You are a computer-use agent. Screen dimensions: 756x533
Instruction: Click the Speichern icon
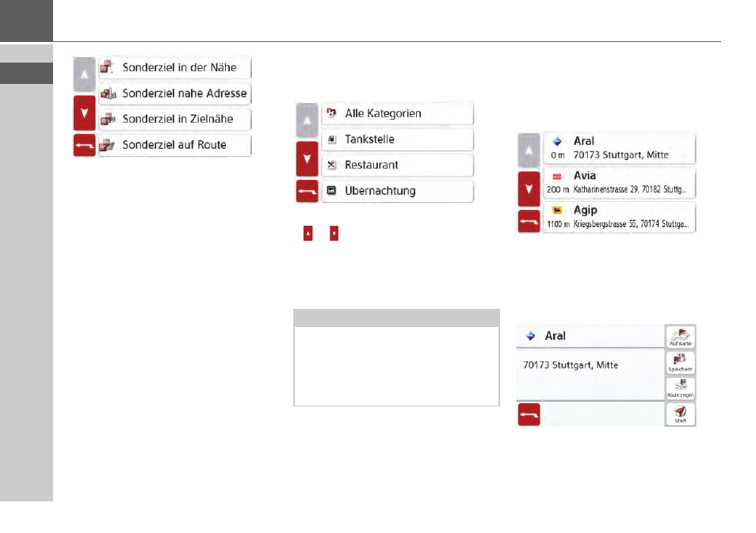click(680, 363)
